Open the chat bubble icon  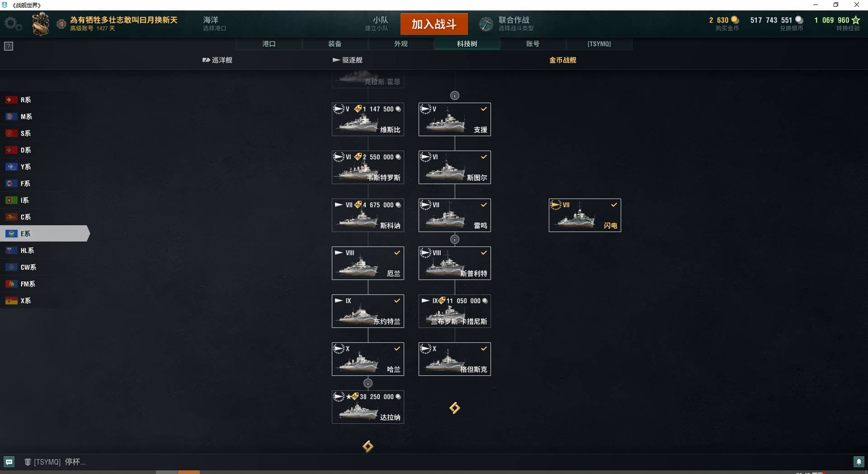9,462
